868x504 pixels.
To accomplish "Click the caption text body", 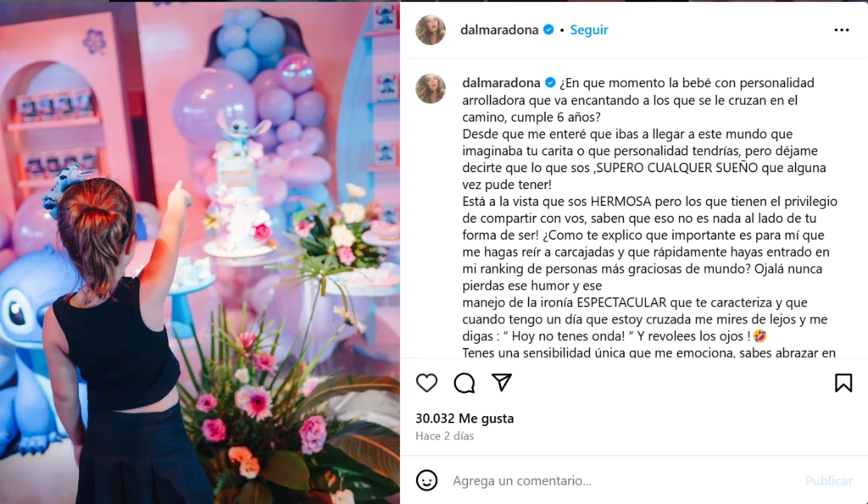I will click(x=649, y=218).
